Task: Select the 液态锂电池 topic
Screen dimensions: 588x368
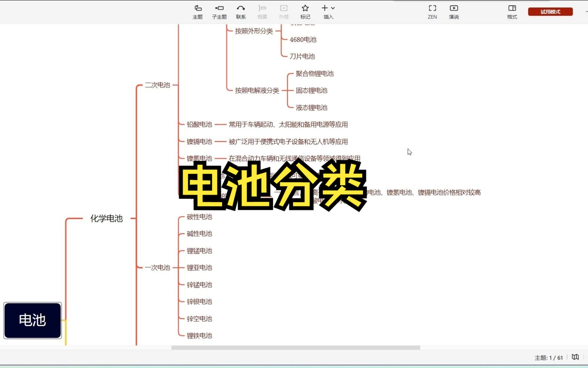Action: coord(312,108)
